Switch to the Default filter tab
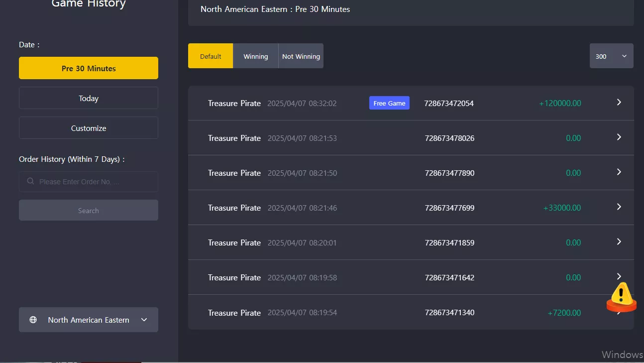 211,56
